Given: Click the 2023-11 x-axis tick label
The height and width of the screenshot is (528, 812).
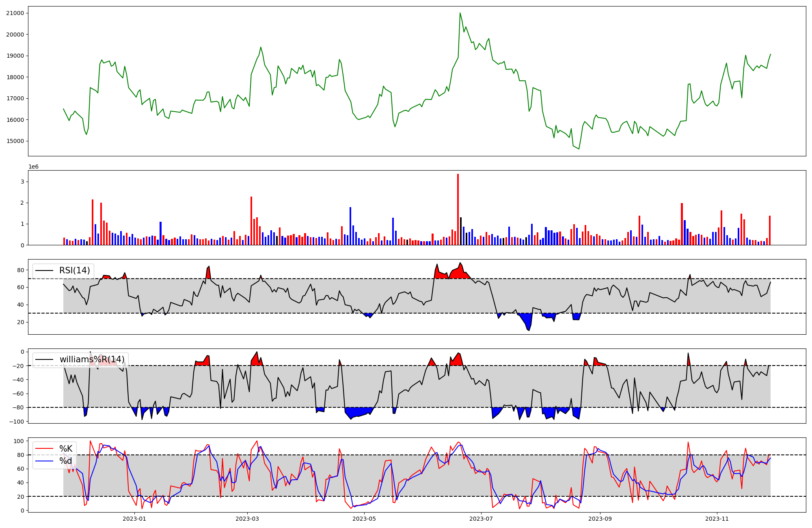Looking at the screenshot, I should (717, 519).
